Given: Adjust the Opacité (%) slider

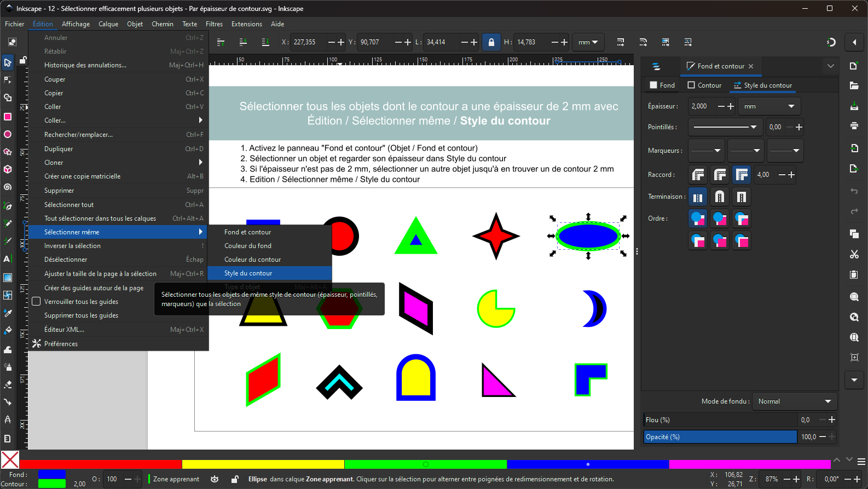Looking at the screenshot, I should pyautogui.click(x=720, y=437).
